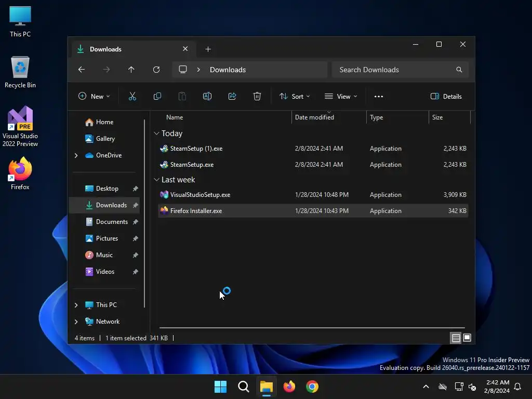Click the Paste clipboard icon

(x=182, y=96)
